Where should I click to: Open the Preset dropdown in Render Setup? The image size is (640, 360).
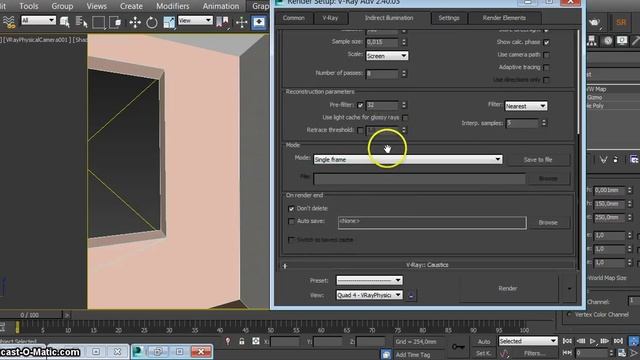369,280
